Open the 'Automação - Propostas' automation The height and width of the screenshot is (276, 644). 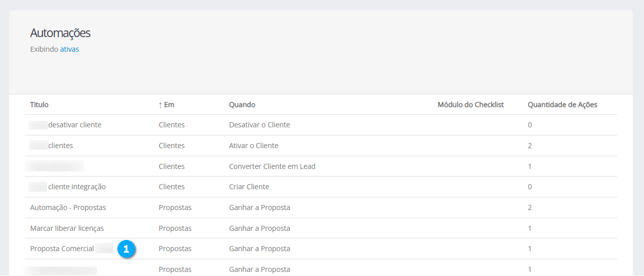pos(68,208)
